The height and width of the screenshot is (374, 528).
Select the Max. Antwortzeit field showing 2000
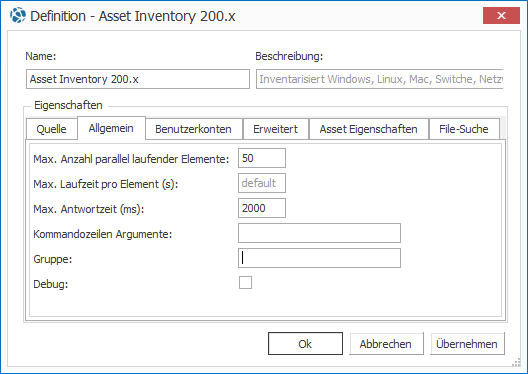click(x=262, y=208)
